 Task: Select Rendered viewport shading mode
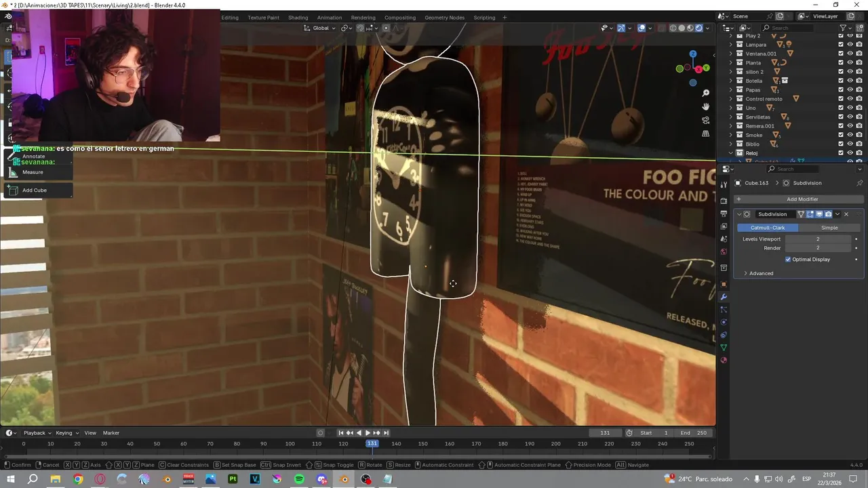tap(699, 28)
